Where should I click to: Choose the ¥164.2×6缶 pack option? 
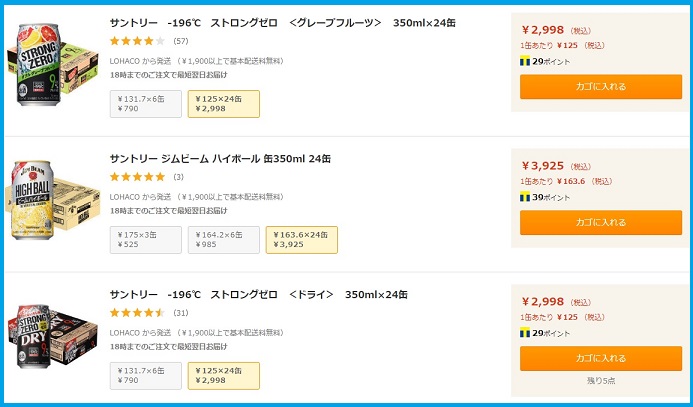pos(224,240)
